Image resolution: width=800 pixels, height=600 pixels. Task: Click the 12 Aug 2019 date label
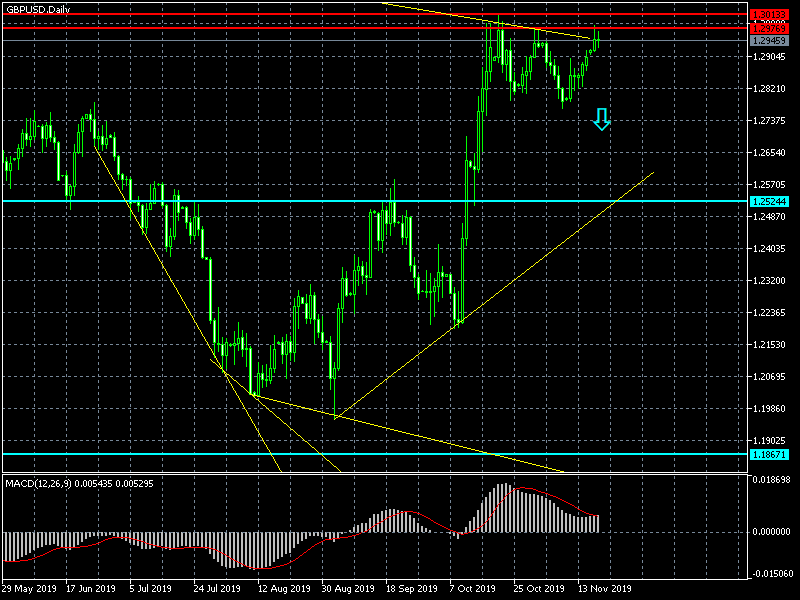pos(284,589)
